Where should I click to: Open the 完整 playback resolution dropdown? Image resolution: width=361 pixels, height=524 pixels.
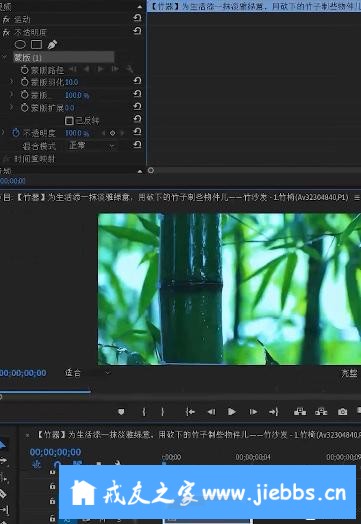[x=351, y=373]
